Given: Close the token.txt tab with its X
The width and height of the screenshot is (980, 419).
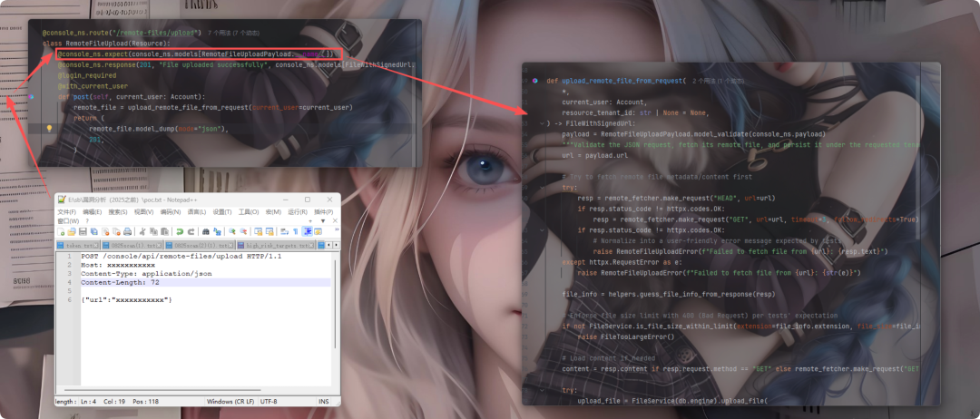Looking at the screenshot, I should (95, 245).
